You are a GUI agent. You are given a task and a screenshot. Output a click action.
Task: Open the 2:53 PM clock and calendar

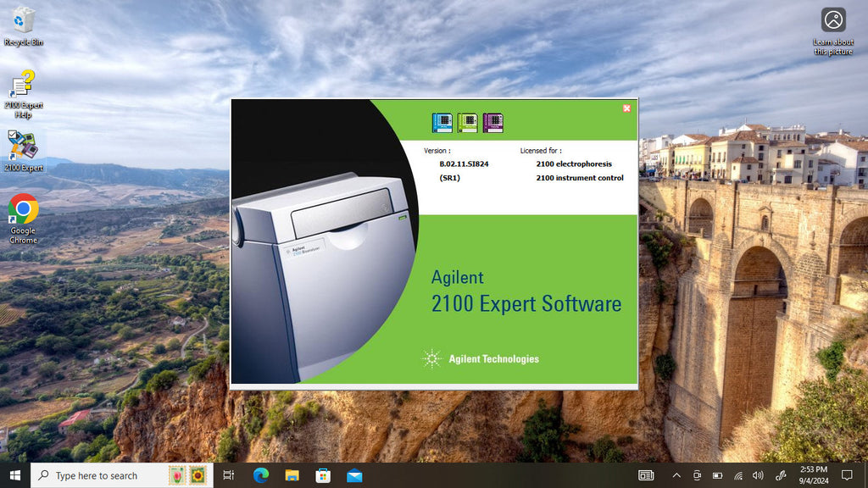(813, 475)
